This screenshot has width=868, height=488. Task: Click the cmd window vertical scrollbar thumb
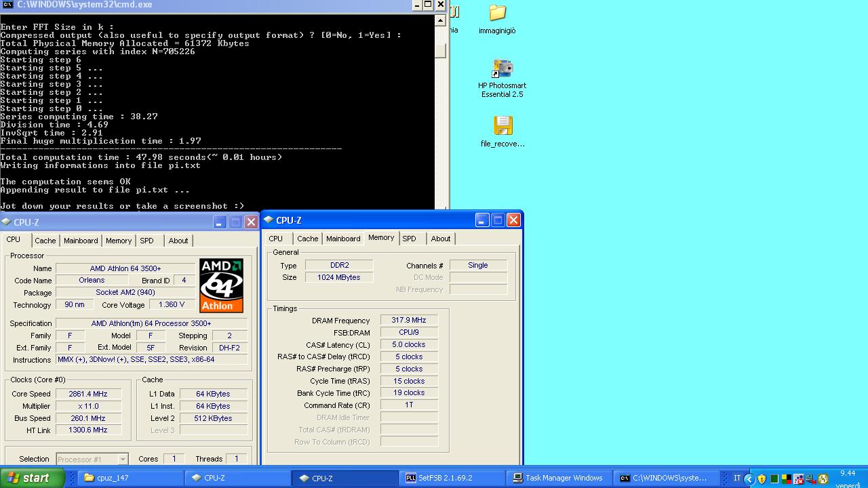pyautogui.click(x=441, y=51)
